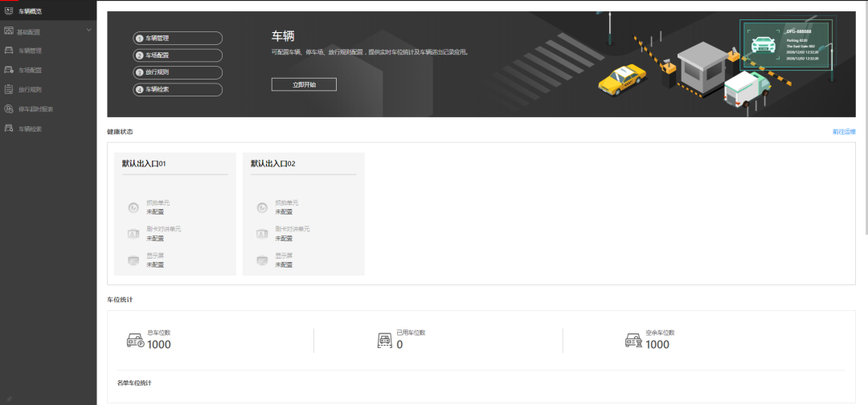Click the taxi illustration in banner
This screenshot has width=868, height=405.
(x=621, y=80)
